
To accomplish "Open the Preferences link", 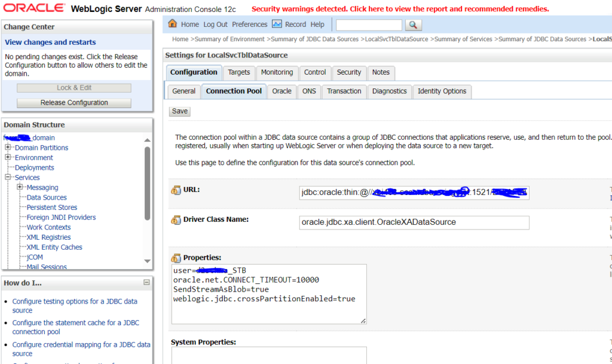I will pos(250,25).
